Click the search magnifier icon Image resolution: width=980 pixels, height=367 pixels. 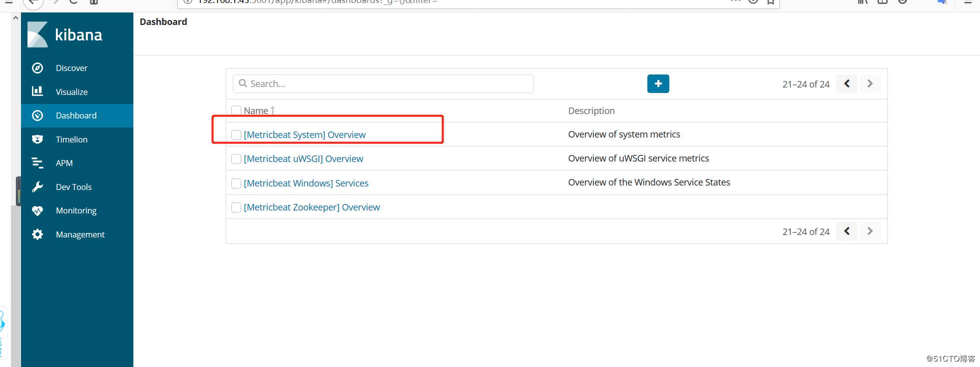(243, 83)
